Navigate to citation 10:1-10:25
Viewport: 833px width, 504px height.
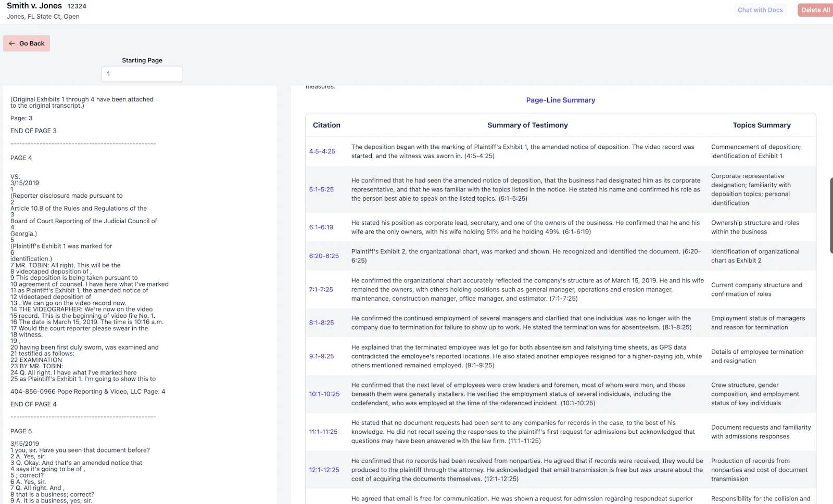pos(324,394)
